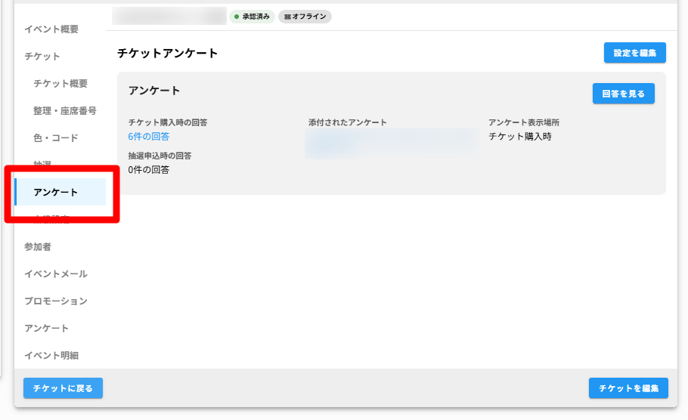This screenshot has width=688, height=420.
Task: Select アンケート item below プロモーション
Action: (47, 328)
